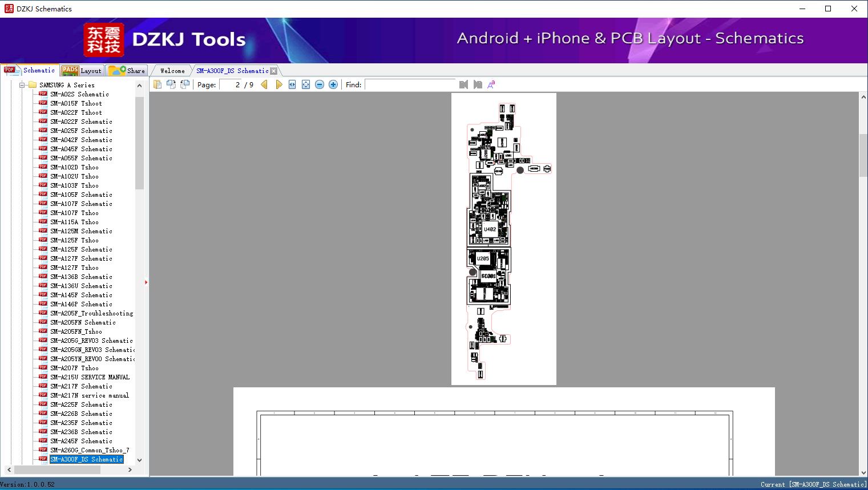Click the PDF icon beside SM-A146P Schematic
This screenshot has width=868, height=490.
tap(43, 303)
